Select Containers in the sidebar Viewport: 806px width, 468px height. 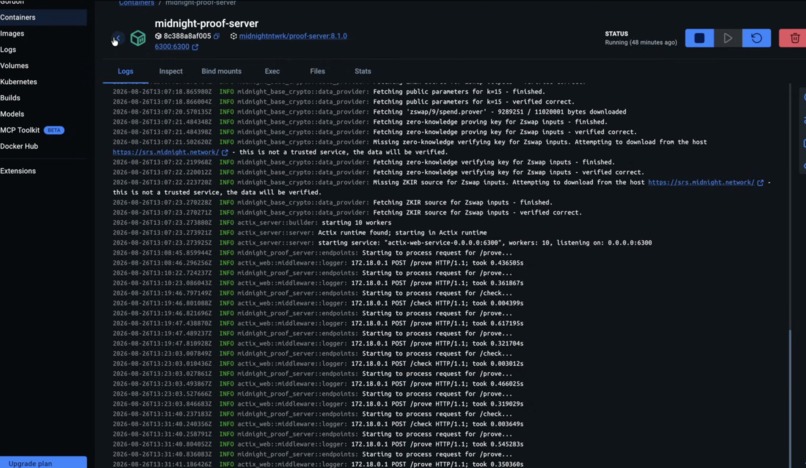43,17
